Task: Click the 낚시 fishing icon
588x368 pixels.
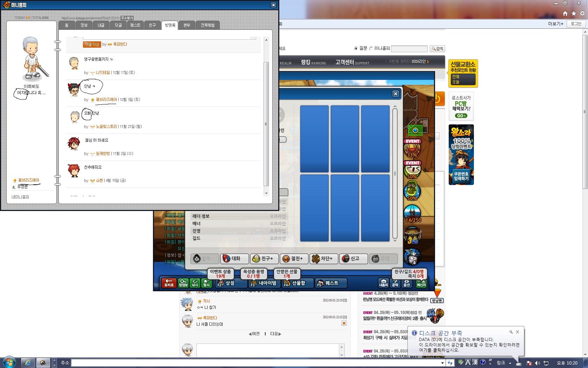Action: (195, 283)
